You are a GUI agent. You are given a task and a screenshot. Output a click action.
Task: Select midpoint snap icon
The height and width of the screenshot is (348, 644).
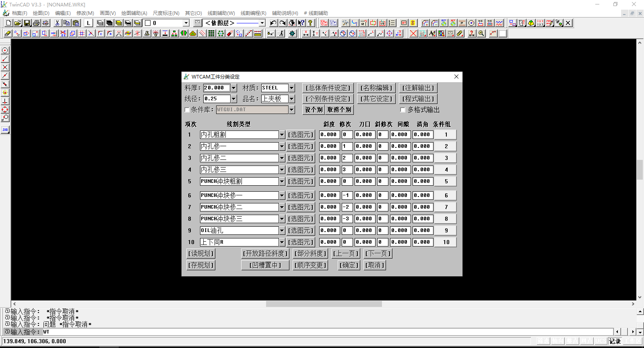(x=5, y=76)
